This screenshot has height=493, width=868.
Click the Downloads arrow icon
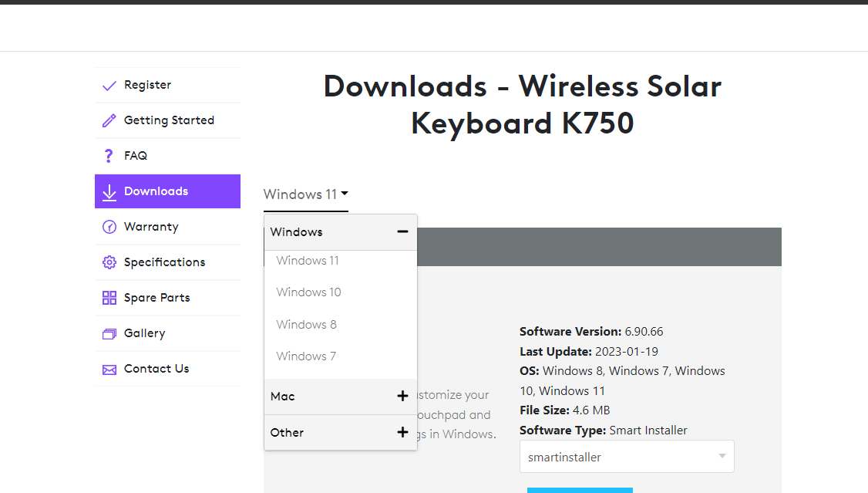[x=109, y=192]
